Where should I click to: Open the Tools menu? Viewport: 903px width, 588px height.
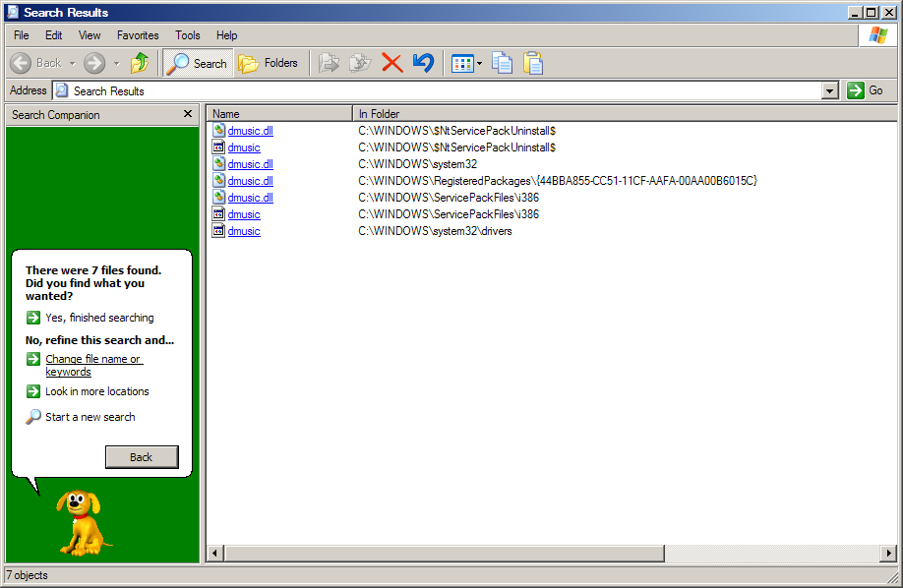click(188, 35)
